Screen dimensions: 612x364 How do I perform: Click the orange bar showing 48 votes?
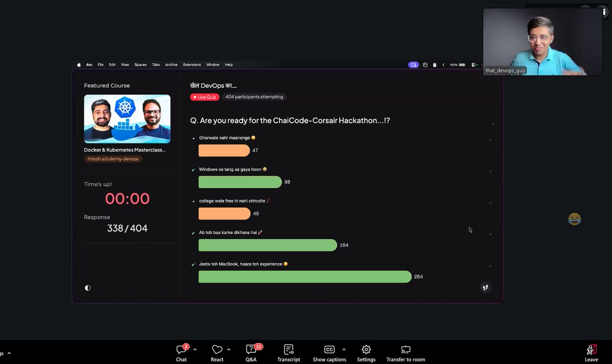click(x=224, y=214)
